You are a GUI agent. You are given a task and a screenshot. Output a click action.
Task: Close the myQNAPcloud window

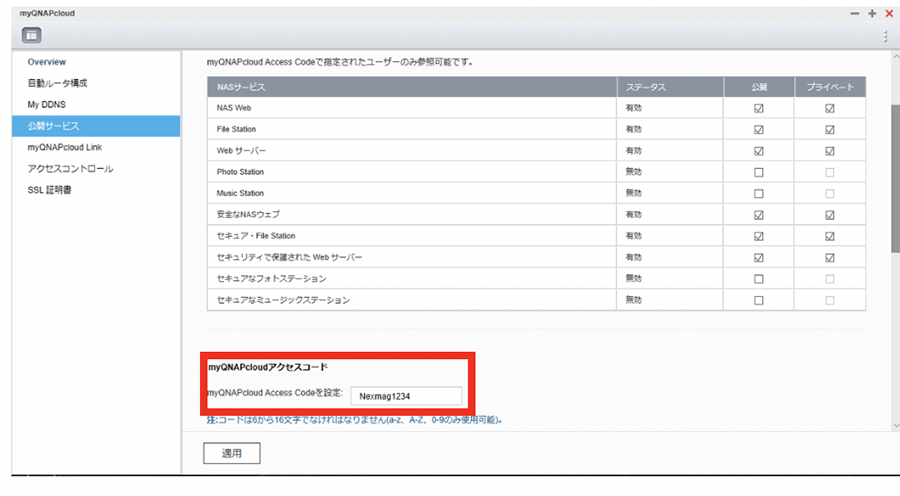pos(889,13)
